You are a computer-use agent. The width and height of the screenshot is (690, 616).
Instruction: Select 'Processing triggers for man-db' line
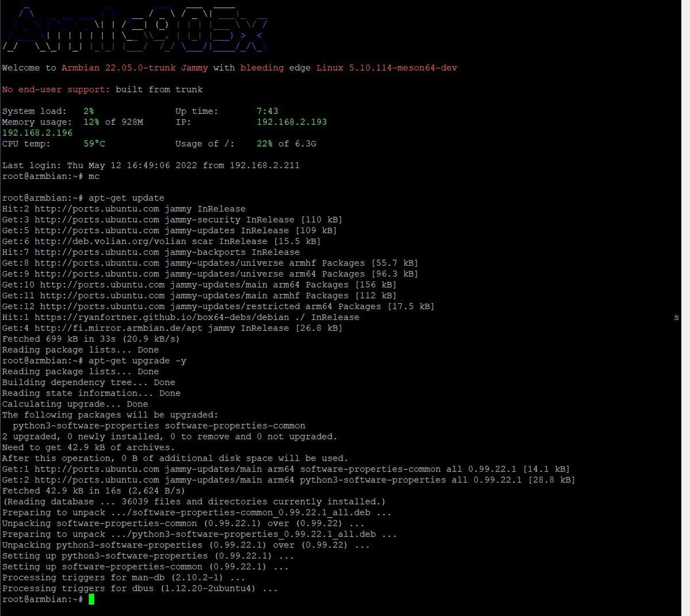pos(124,578)
